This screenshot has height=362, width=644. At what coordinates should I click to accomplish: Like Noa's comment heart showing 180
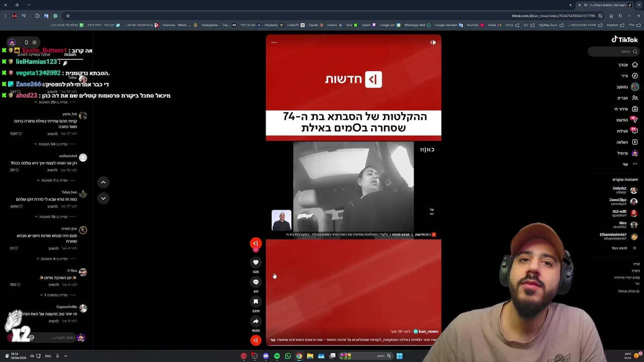pyautogui.click(x=18, y=285)
